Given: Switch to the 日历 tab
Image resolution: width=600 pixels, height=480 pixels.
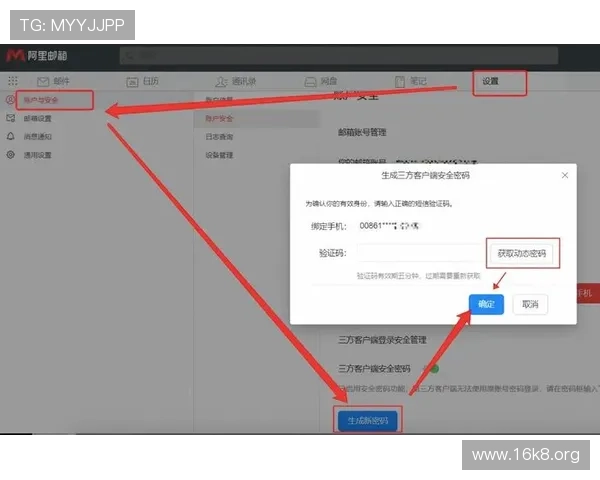Looking at the screenshot, I should (x=150, y=81).
